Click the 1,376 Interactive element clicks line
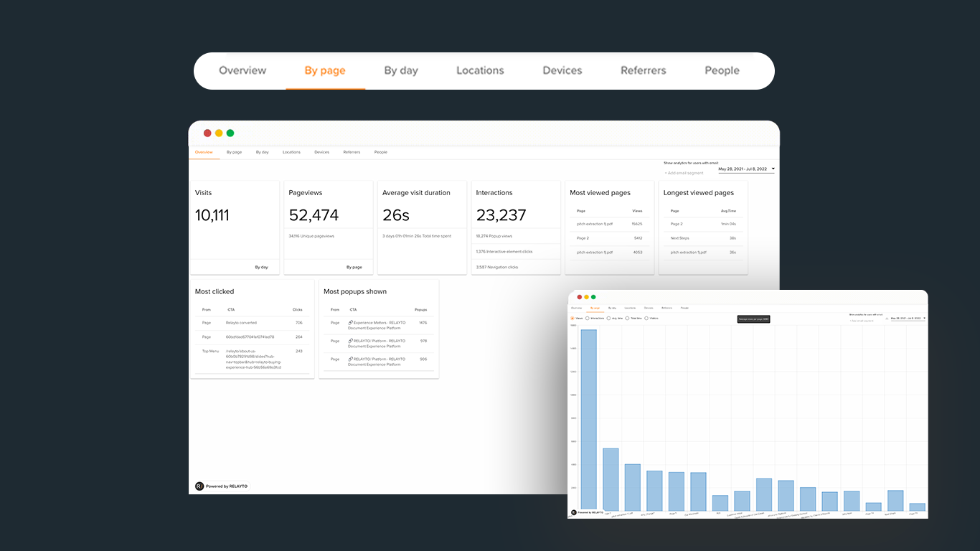Viewport: 980px width, 551px height. [x=504, y=251]
